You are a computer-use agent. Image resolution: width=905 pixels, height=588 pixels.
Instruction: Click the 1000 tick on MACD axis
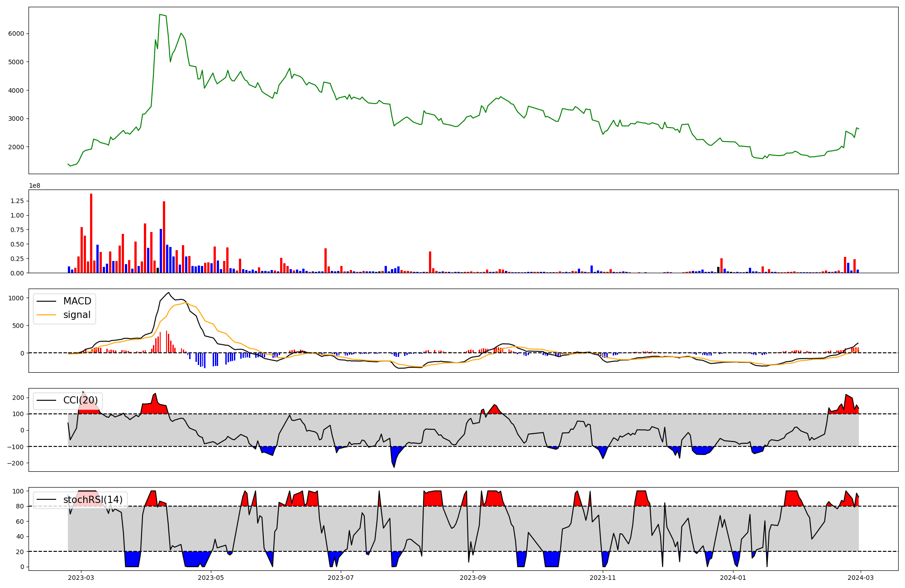16,298
